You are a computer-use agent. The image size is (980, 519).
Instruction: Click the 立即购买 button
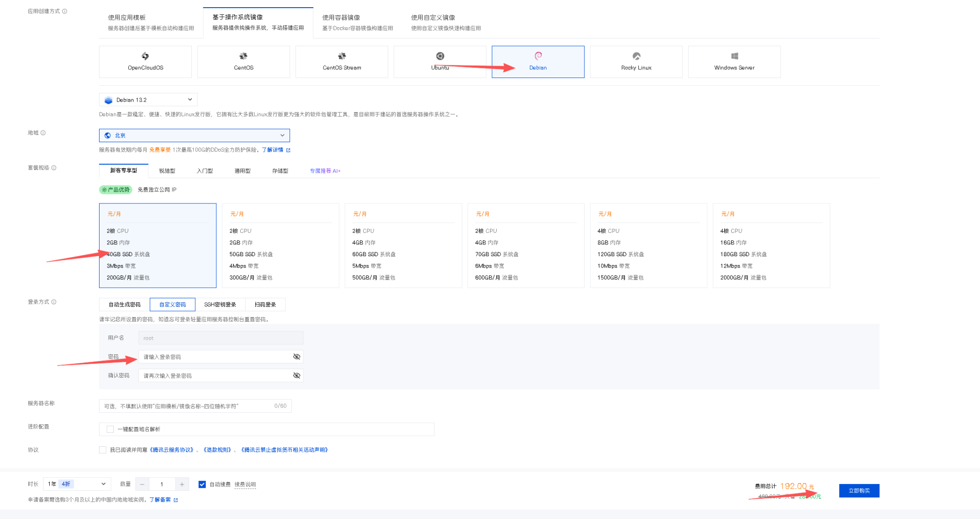859,491
